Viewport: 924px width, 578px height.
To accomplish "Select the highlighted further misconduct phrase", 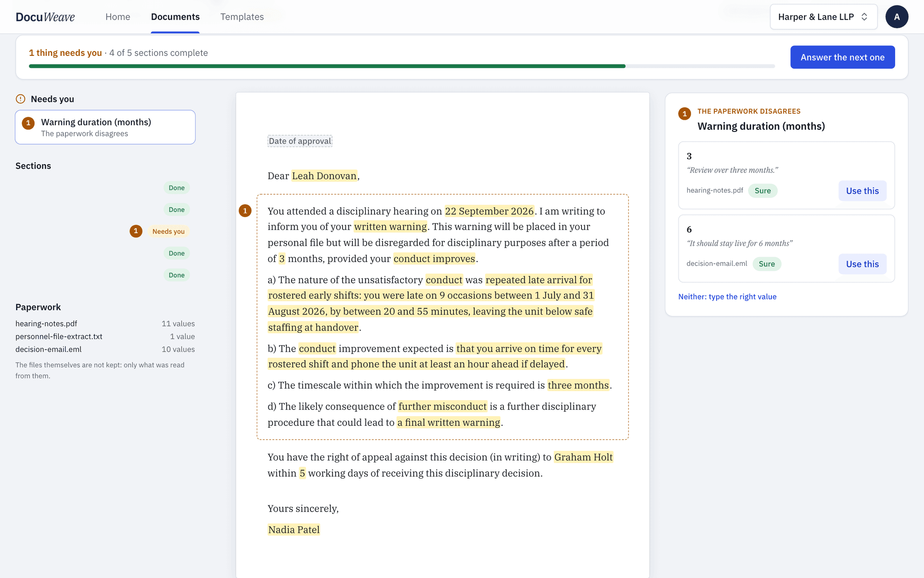I will tap(442, 406).
